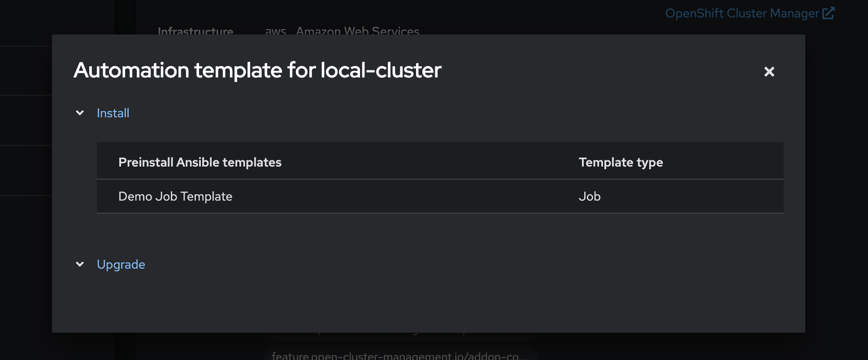The image size is (868, 360).
Task: Click external link icon beside Cluster Manager
Action: [x=829, y=13]
